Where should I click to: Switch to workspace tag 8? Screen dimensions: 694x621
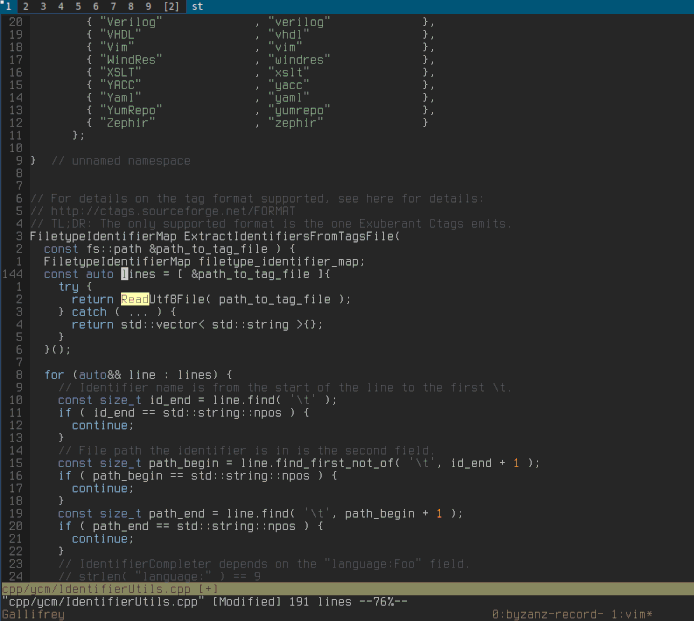pos(131,6)
